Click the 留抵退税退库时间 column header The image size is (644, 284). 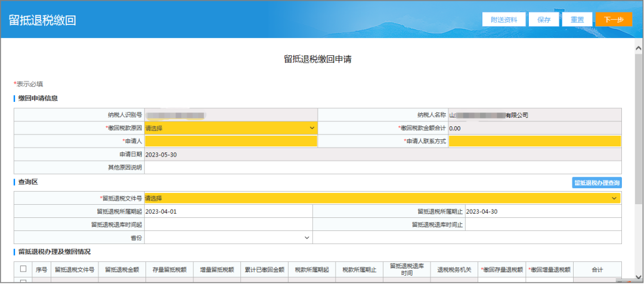pos(407,270)
